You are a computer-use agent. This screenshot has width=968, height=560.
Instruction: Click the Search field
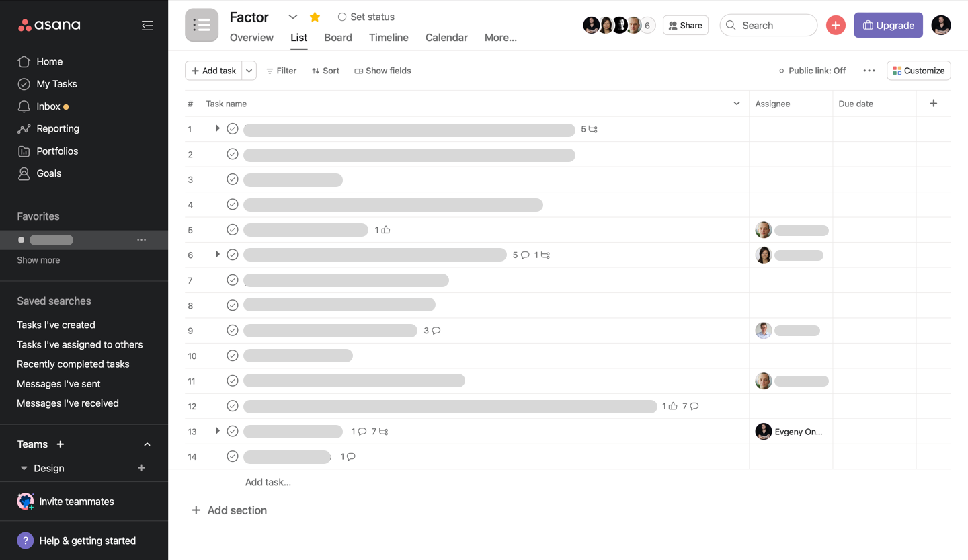(x=768, y=25)
